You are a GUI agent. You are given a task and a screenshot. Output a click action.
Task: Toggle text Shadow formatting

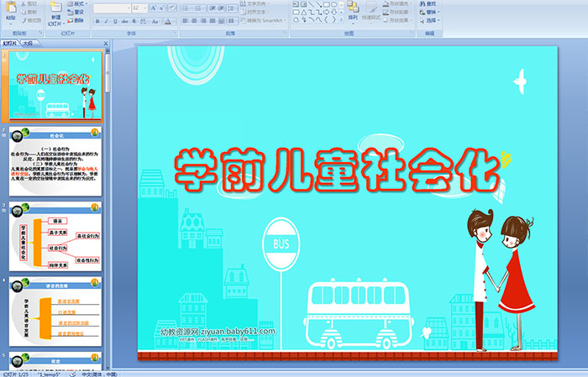click(x=134, y=21)
